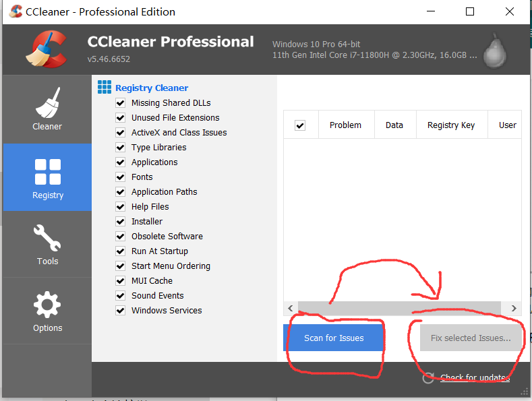The width and height of the screenshot is (532, 401).
Task: Uncheck Missing Shared DLLs
Action: click(121, 103)
